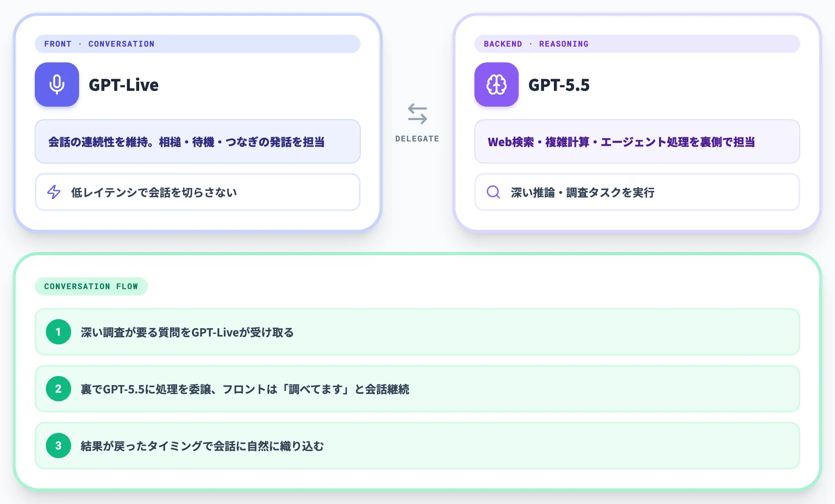
Task: Click the 会話の連続性を維持 description box
Action: click(198, 141)
